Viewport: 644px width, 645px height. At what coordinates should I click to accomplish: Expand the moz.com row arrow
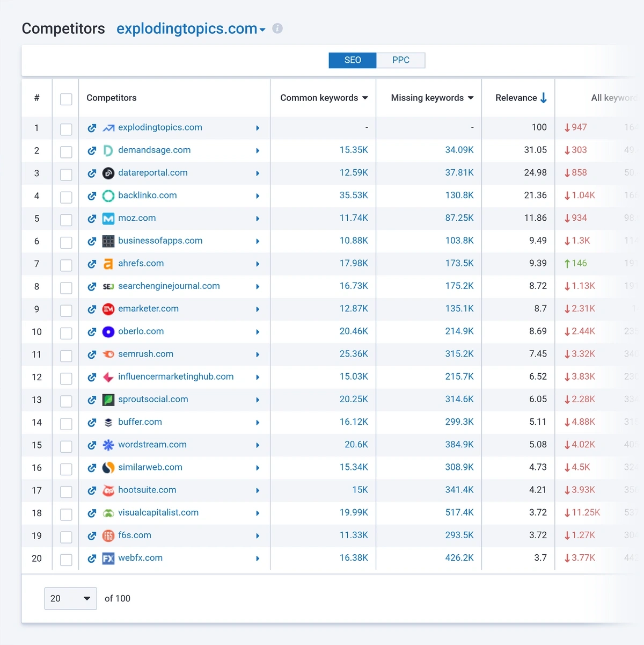click(258, 219)
